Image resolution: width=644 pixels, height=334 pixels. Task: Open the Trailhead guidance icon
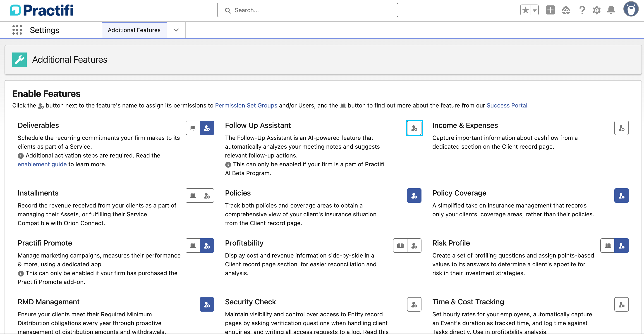566,10
